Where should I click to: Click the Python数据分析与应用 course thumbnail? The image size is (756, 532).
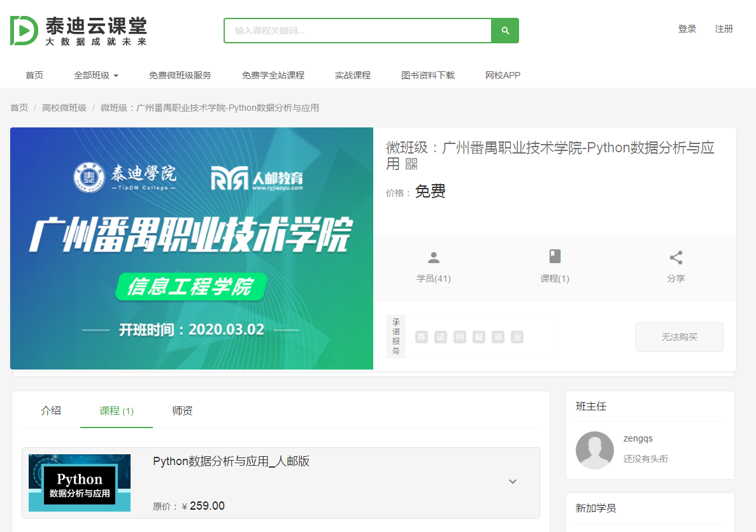click(x=80, y=482)
